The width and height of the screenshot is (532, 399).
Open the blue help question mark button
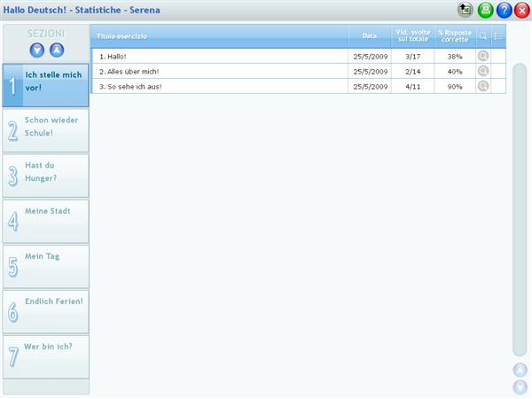(x=504, y=10)
